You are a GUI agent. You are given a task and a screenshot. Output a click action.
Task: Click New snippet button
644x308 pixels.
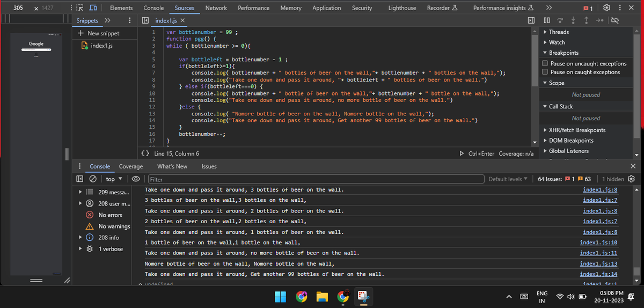pos(99,33)
